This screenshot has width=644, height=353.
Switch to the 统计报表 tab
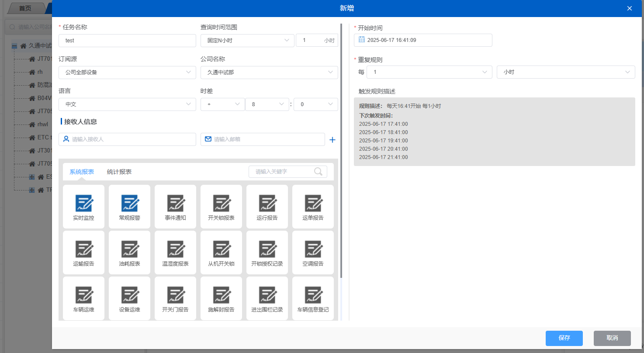click(x=119, y=172)
